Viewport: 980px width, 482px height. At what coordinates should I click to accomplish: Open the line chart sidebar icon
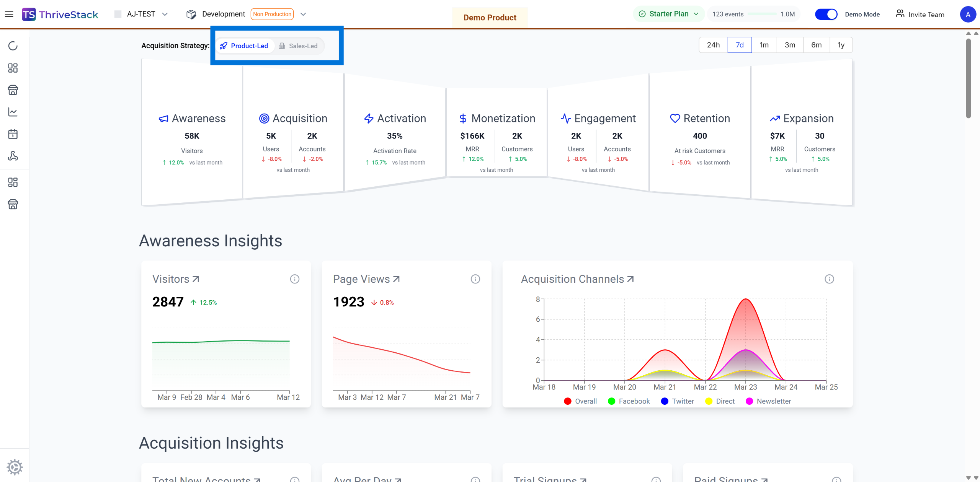point(13,112)
